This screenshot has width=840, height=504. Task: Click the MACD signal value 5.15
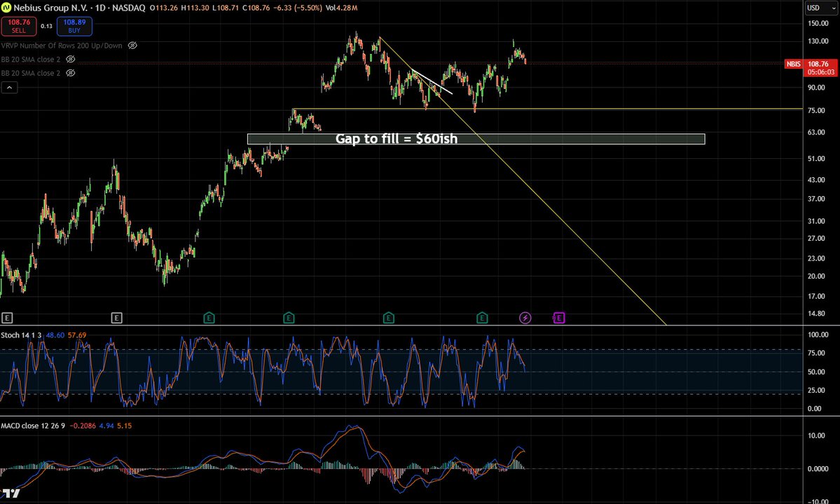coord(124,426)
